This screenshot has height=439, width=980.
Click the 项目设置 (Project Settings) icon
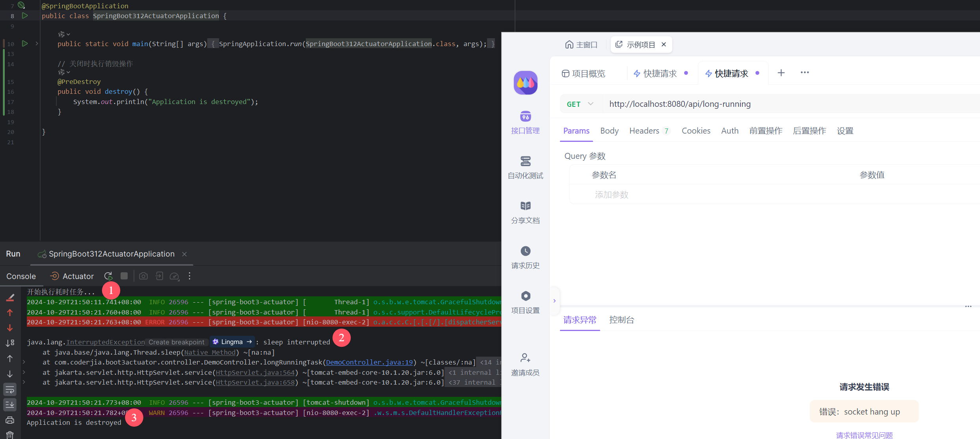pos(526,295)
